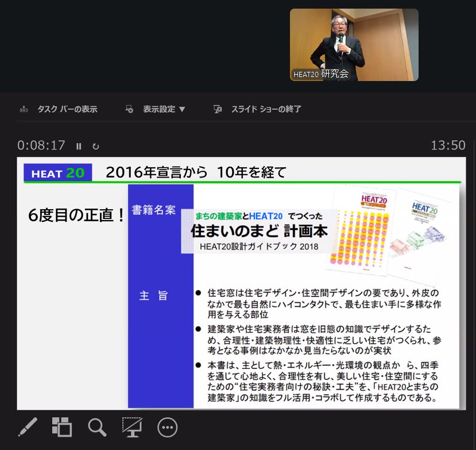Open the see all slides grid

62,427
